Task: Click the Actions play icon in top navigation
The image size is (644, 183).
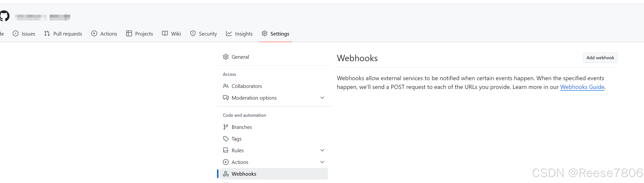Action: [x=94, y=33]
